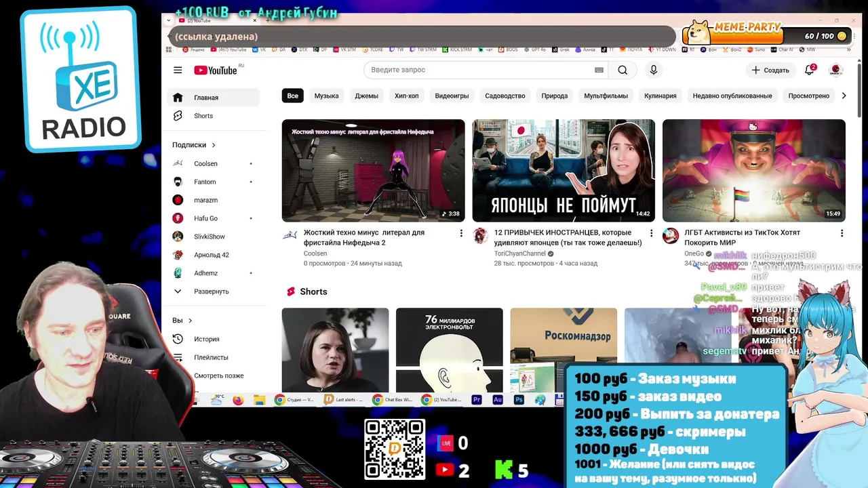Launch Photoshop from the taskbar

[x=519, y=401]
